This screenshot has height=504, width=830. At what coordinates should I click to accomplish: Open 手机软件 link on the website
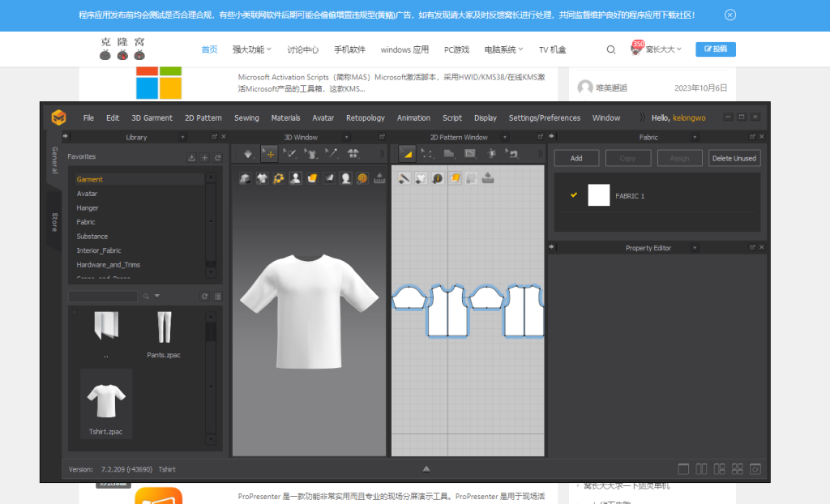tap(349, 49)
